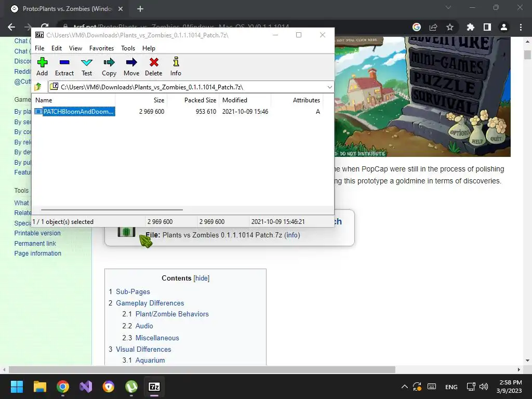The width and height of the screenshot is (532, 399).
Task: Open Page information link
Action: coord(37,253)
